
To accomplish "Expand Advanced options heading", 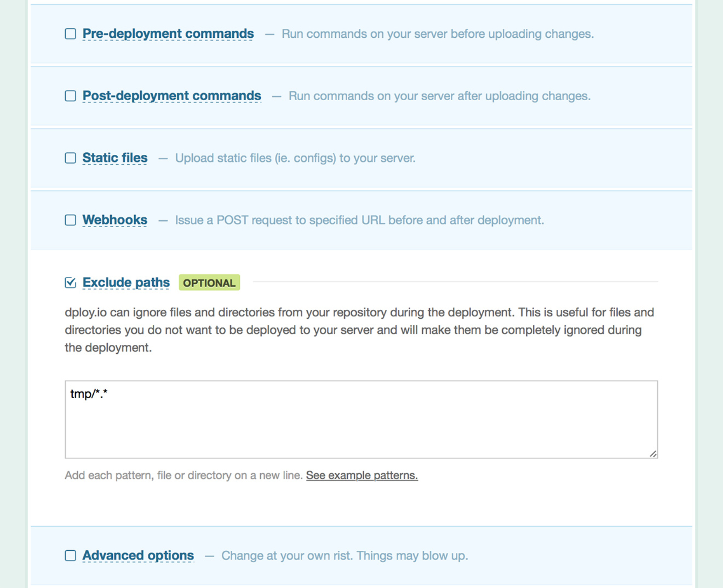I will click(x=138, y=556).
